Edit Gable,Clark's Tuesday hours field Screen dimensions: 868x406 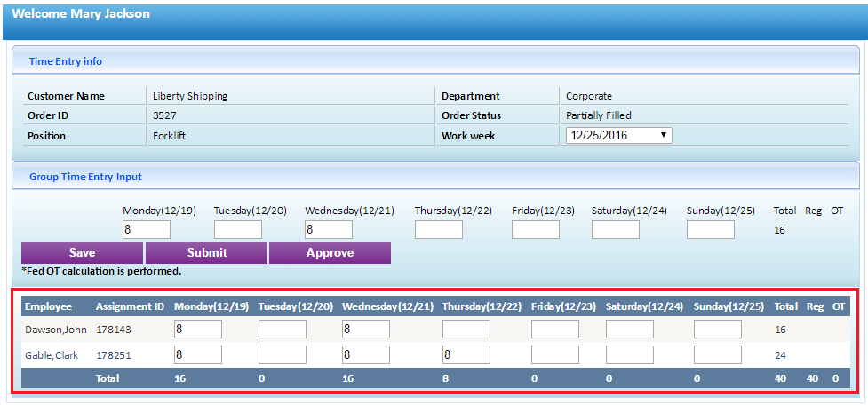pyautogui.click(x=283, y=355)
